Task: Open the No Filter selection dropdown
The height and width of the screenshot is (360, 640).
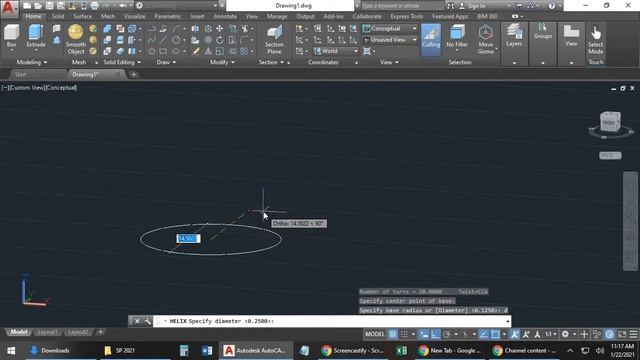Action: pos(457,37)
